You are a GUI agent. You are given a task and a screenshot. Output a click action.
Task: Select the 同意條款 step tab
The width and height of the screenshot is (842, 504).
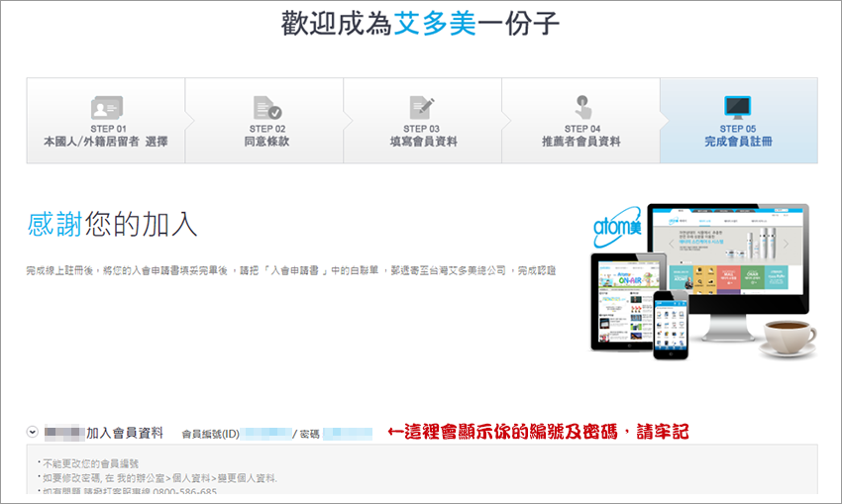[x=264, y=120]
